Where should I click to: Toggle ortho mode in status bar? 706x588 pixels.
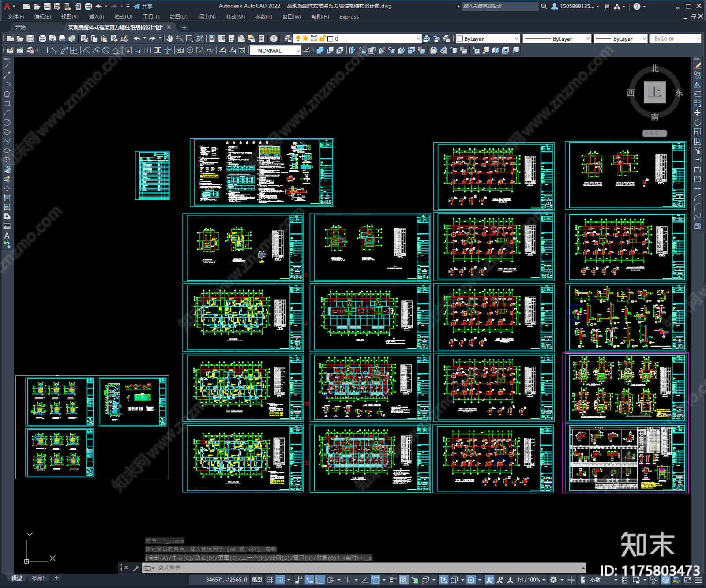tap(320, 580)
